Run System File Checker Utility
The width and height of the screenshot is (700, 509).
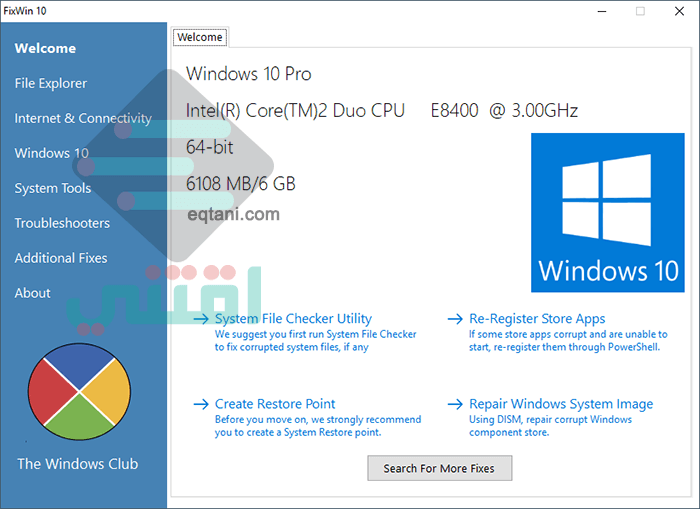(x=293, y=319)
